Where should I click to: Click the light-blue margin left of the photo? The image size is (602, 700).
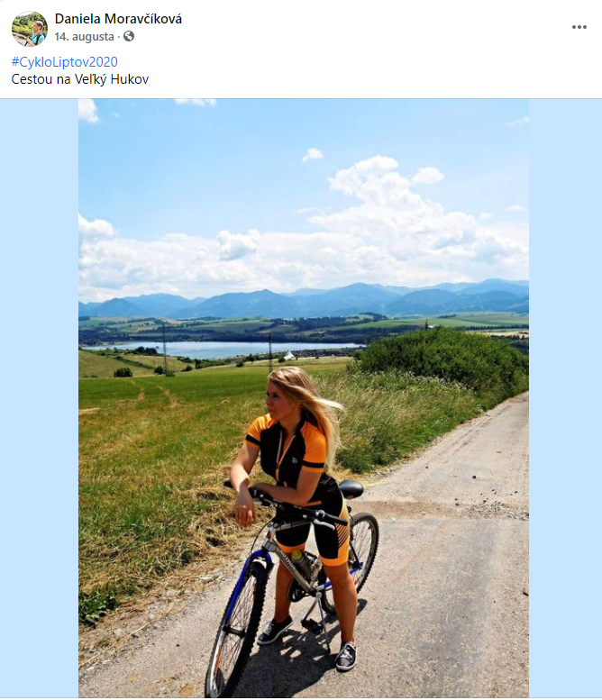[x=40, y=397]
